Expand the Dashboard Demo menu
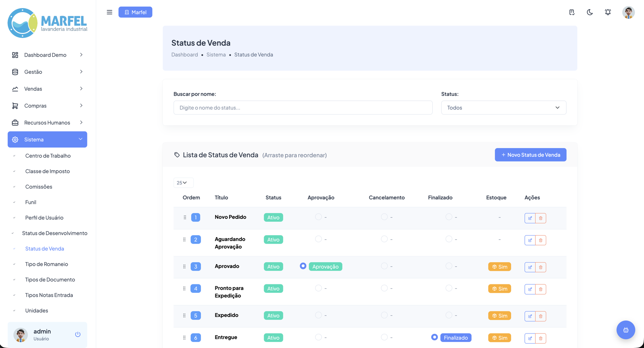644x348 pixels. 47,55
